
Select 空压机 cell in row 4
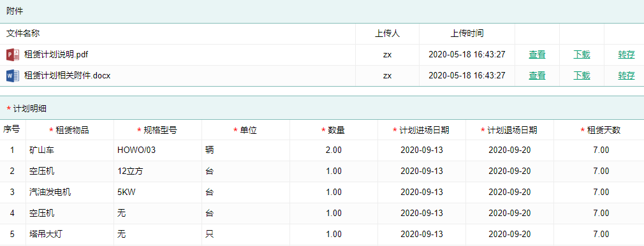(x=70, y=213)
